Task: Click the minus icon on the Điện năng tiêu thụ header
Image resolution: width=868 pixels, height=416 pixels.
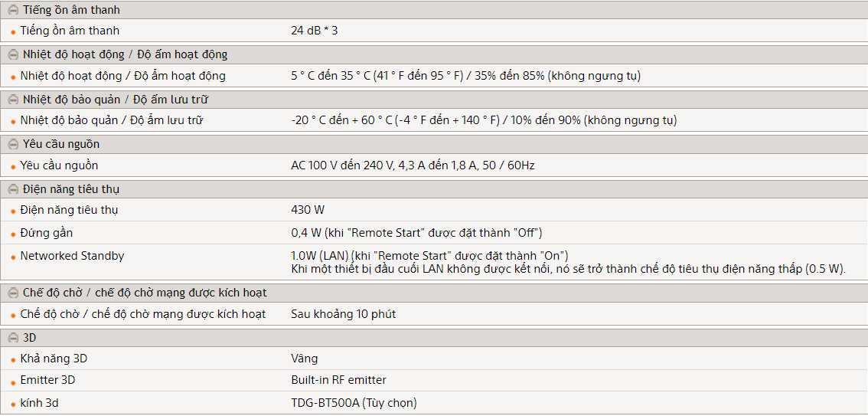Action: [x=13, y=189]
